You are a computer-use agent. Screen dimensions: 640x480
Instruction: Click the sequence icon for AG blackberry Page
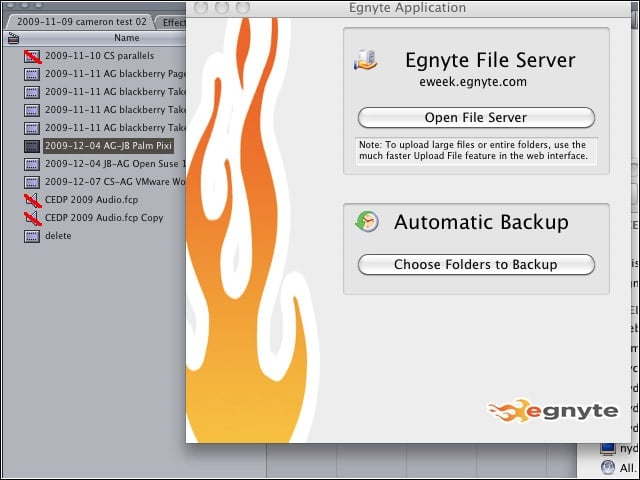click(x=32, y=74)
